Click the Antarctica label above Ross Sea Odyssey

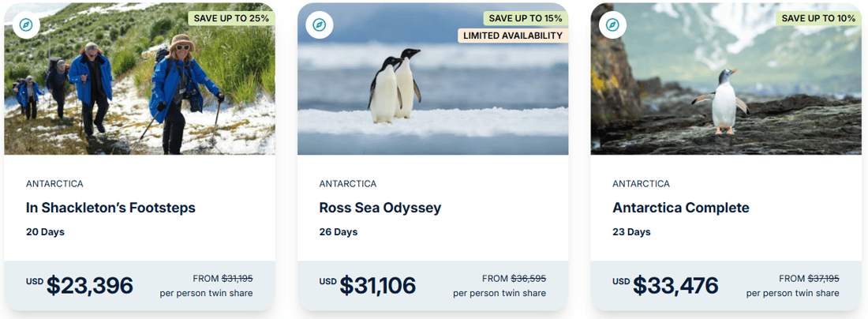[348, 184]
